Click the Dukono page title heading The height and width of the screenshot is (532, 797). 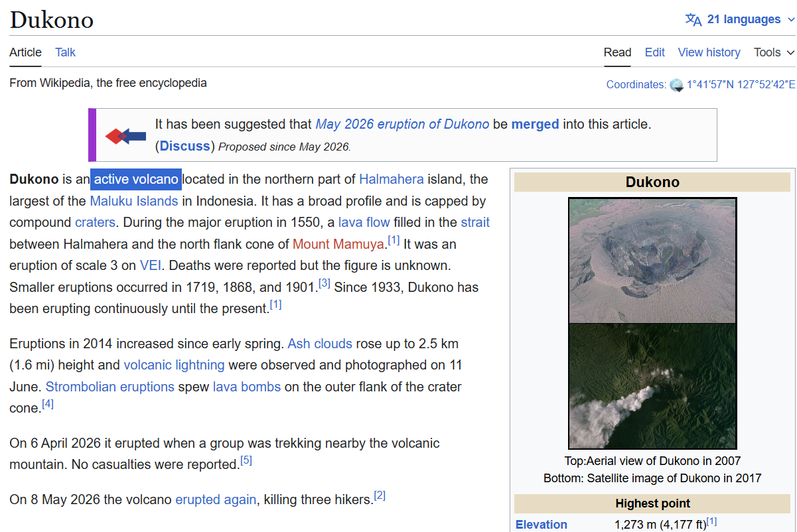click(52, 20)
